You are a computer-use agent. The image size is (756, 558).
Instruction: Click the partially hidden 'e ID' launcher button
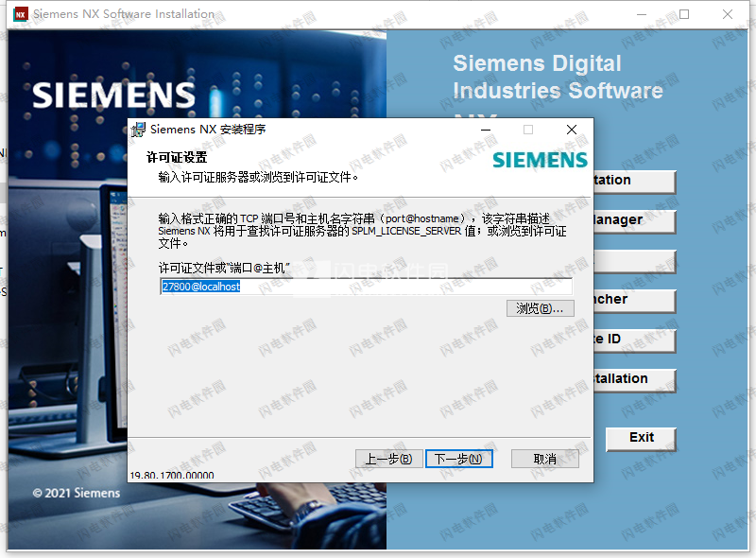tap(634, 340)
